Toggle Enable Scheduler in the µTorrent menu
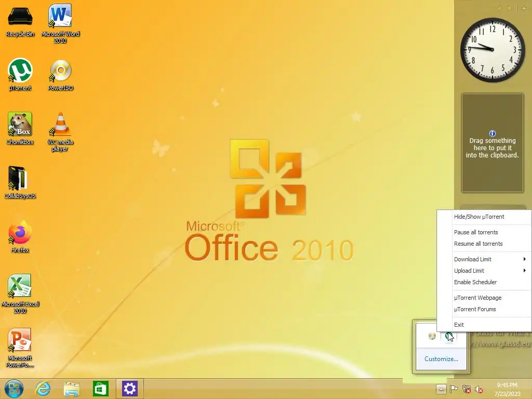Viewport: 532px width, 399px height. tap(484, 282)
